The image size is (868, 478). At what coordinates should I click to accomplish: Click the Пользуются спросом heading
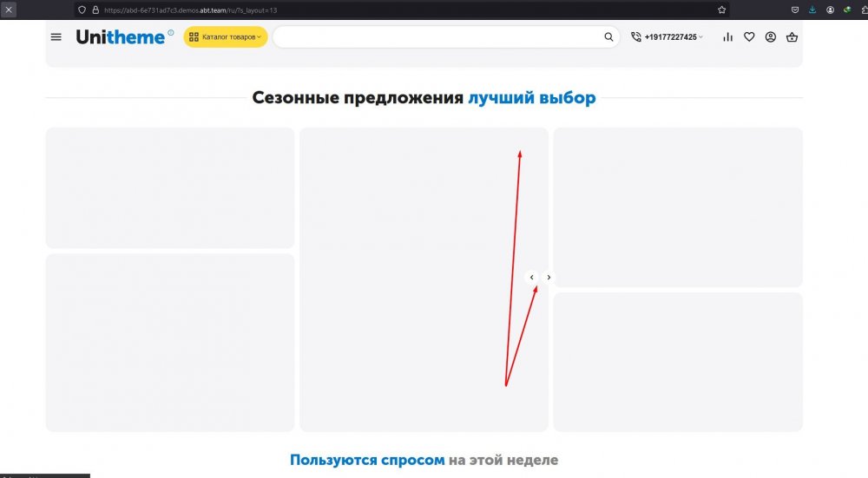click(x=424, y=460)
